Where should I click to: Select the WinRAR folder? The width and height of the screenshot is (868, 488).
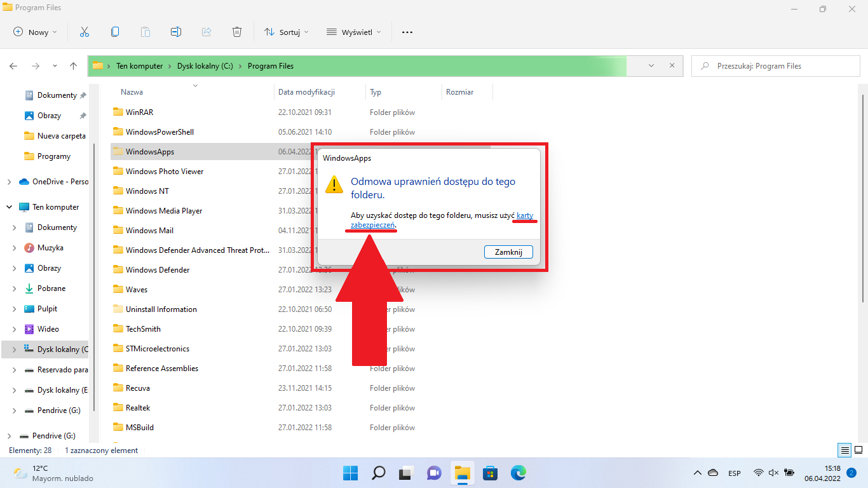click(139, 112)
